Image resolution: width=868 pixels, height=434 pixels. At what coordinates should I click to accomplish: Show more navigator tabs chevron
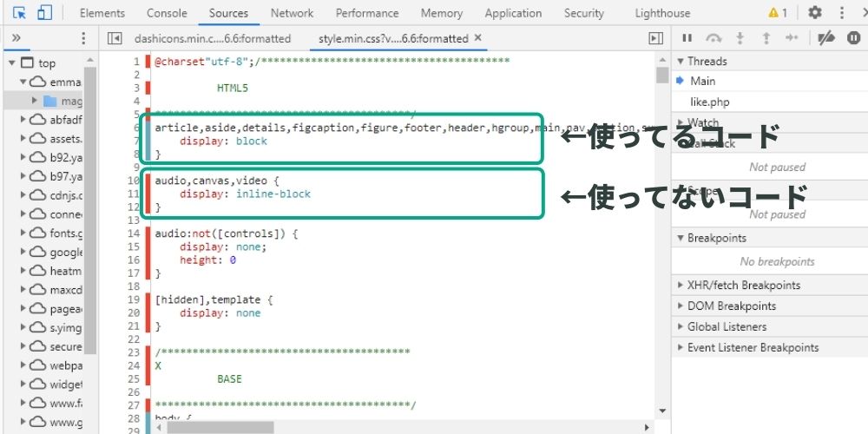16,37
